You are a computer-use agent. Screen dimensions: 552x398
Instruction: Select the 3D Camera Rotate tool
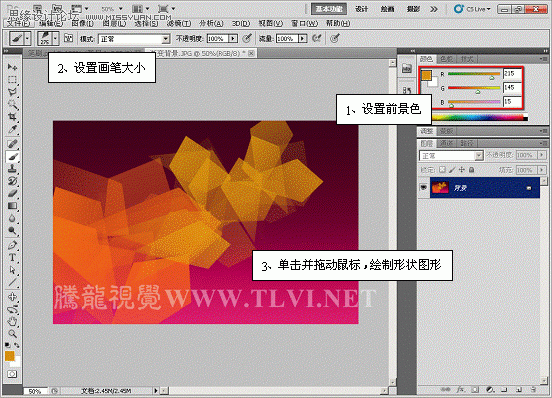(x=12, y=309)
